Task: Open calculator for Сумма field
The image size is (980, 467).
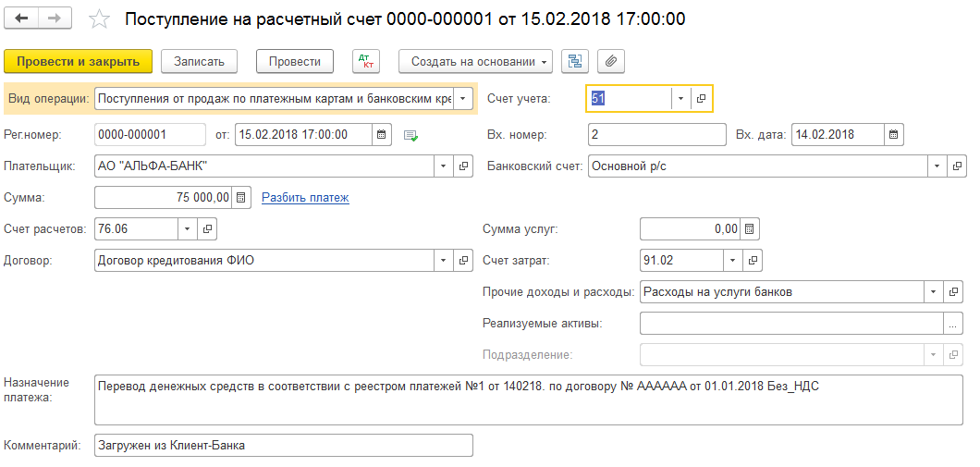Action: coord(240,197)
